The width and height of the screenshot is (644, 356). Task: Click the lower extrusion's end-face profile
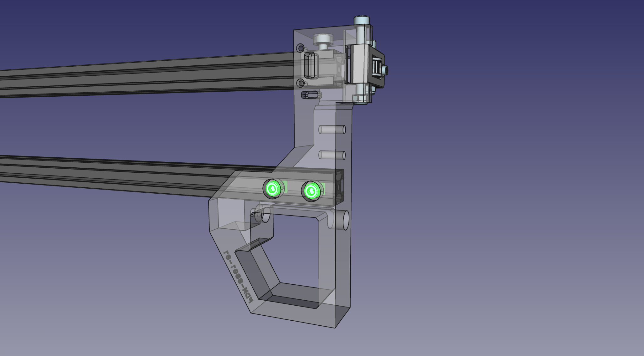pyautogui.click(x=339, y=187)
